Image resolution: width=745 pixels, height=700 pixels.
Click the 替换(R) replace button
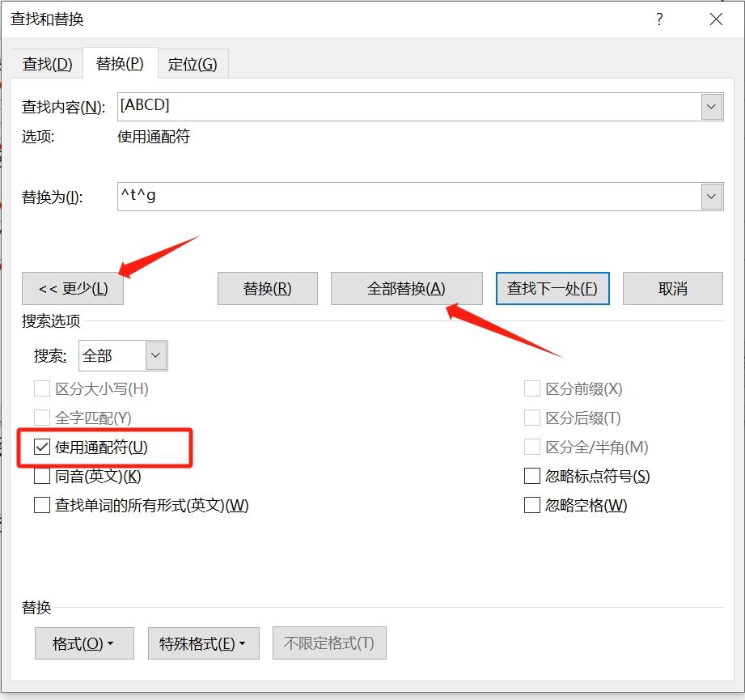pyautogui.click(x=268, y=288)
